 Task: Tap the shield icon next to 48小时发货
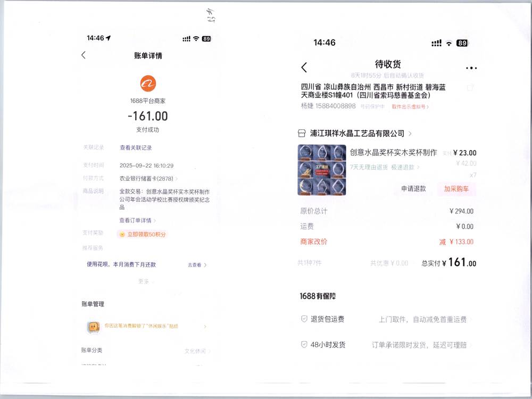click(x=304, y=345)
